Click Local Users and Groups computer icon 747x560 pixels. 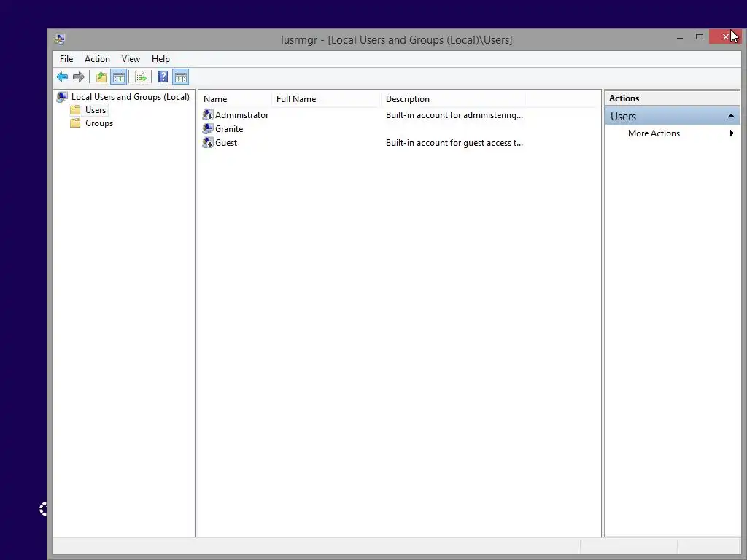[62, 97]
